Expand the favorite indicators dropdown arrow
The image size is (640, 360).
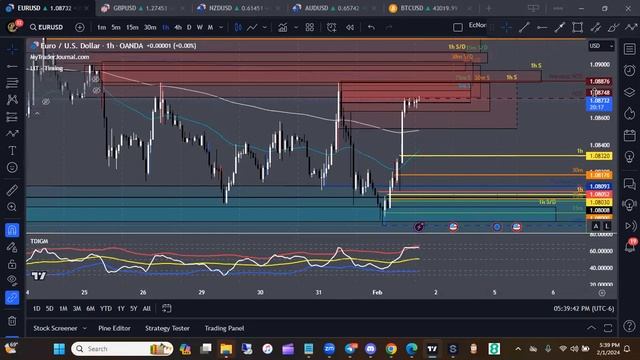[x=296, y=27]
